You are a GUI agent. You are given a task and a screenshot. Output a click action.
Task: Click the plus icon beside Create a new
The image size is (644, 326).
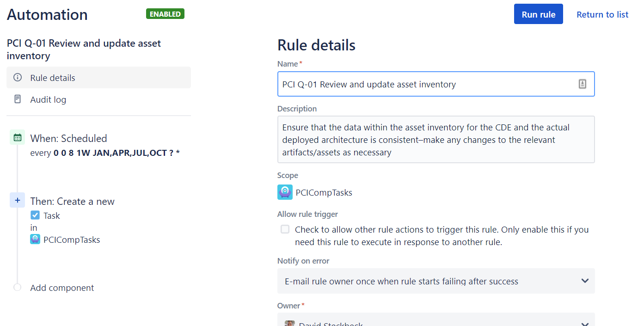(18, 200)
